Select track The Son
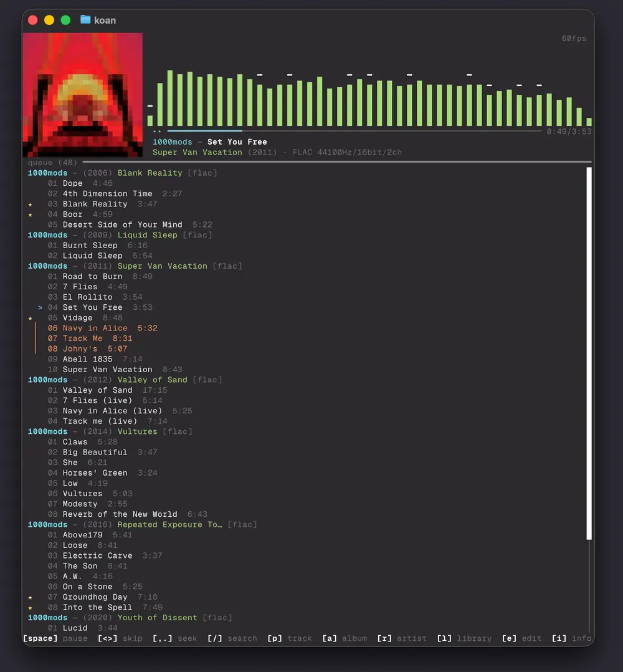 (x=87, y=566)
